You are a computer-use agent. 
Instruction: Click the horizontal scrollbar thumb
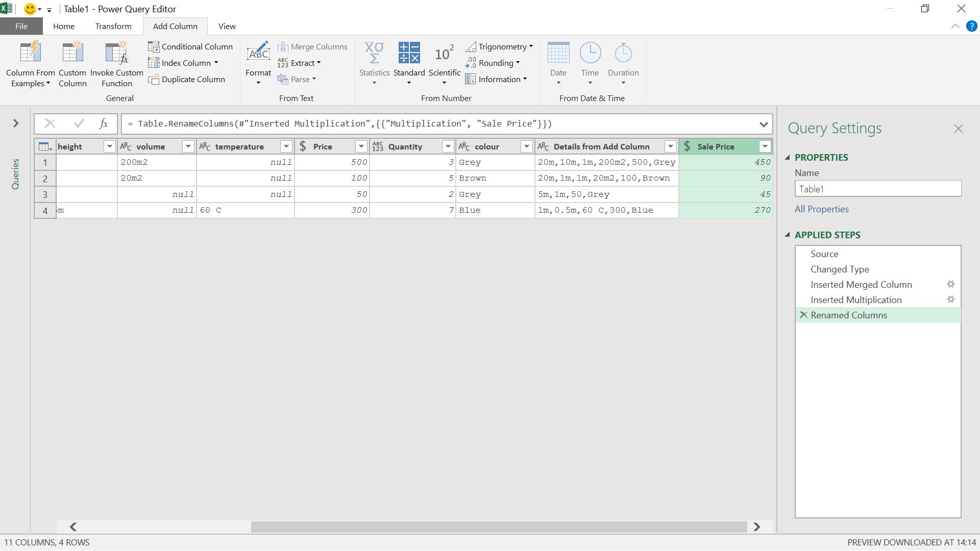tap(499, 527)
